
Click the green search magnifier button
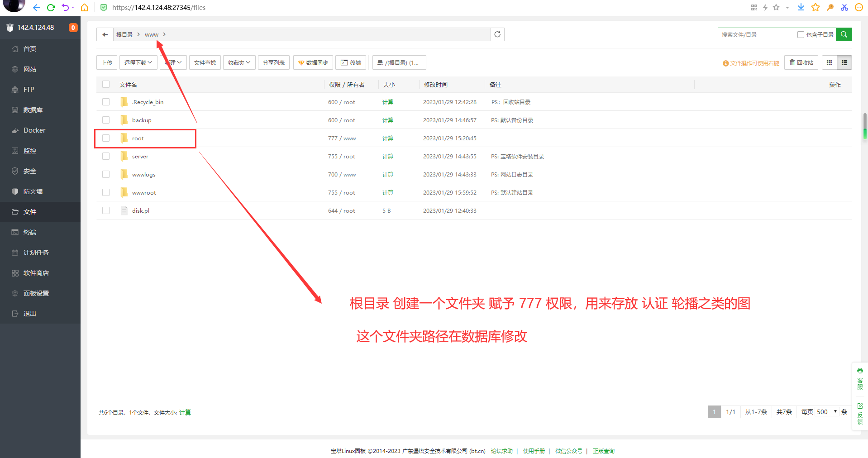(844, 34)
